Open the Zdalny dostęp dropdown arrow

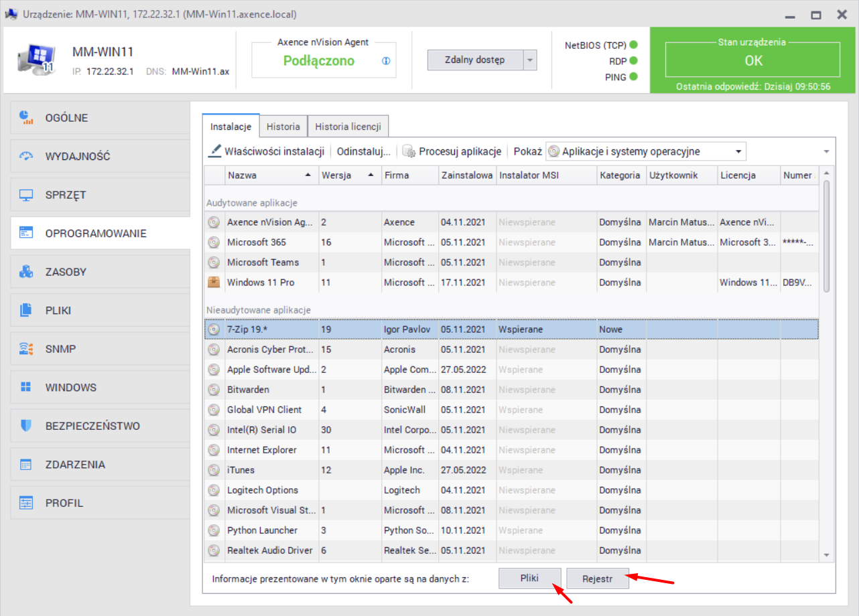coord(530,60)
